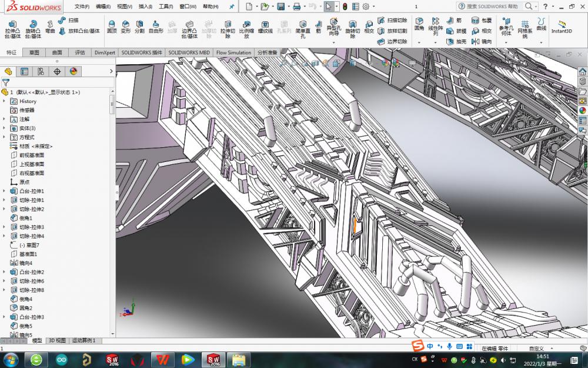Expand the 凸台-拉伸1 feature node
The image size is (588, 368).
point(4,191)
